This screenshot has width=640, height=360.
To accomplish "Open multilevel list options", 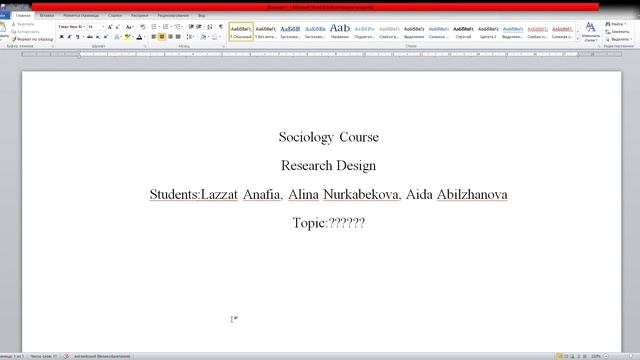I will click(178, 27).
